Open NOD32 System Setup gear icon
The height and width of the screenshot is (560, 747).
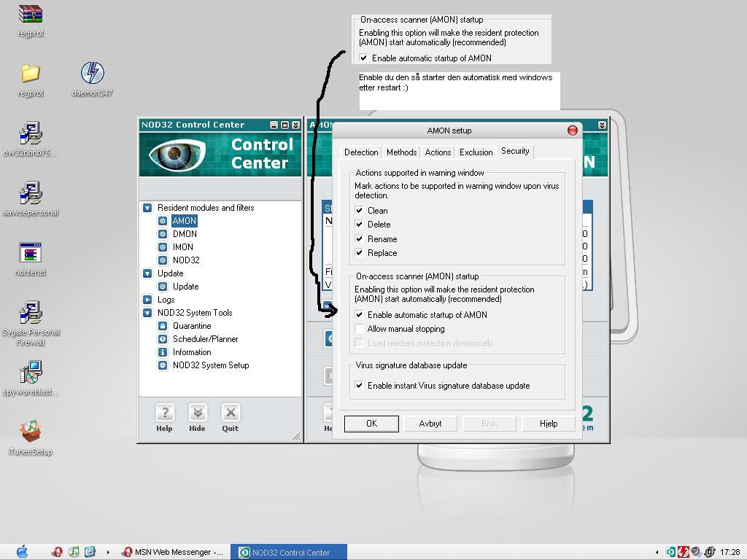click(163, 365)
